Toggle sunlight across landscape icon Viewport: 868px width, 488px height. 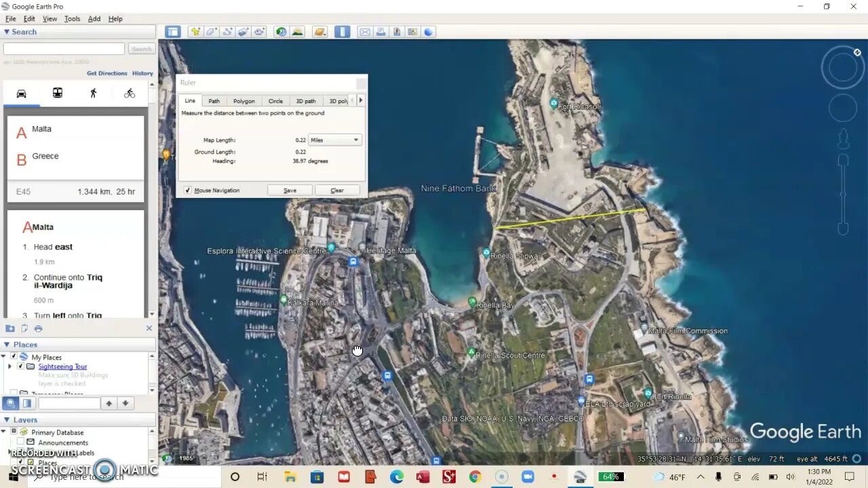297,32
